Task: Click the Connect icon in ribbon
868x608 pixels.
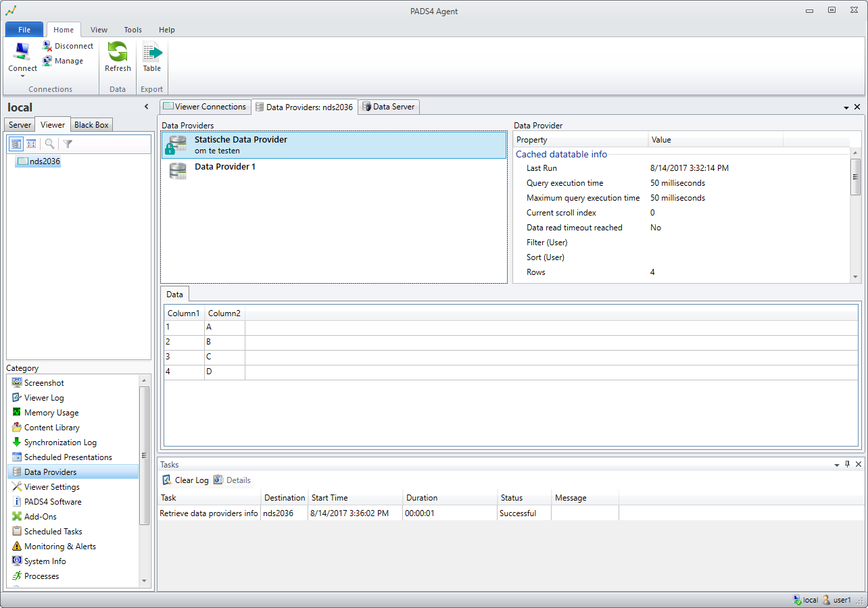Action: tap(22, 51)
